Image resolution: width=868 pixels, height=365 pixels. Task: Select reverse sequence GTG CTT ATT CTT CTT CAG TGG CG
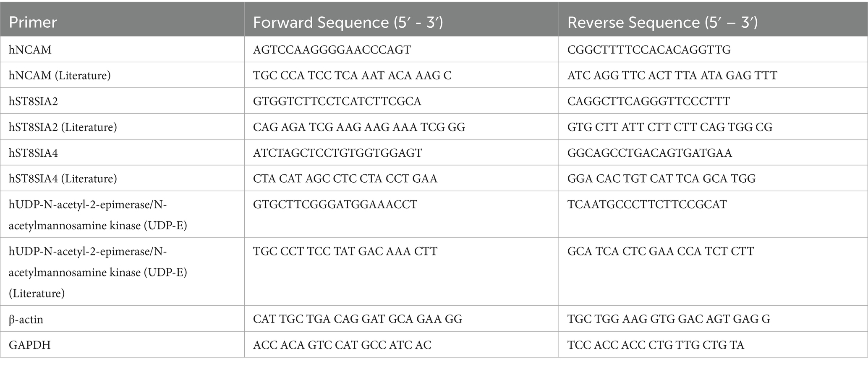pos(669,127)
